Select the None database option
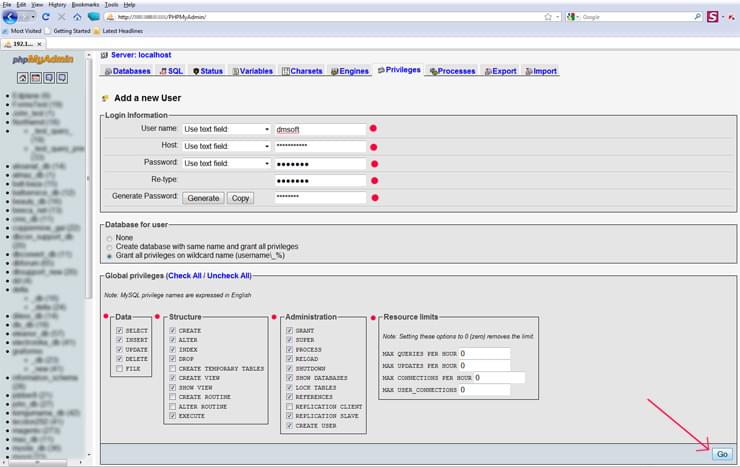740x467 pixels. pyautogui.click(x=109, y=239)
